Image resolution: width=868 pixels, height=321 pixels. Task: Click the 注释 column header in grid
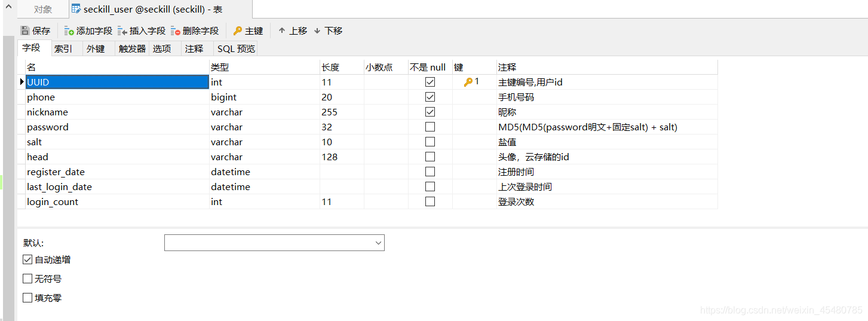coord(607,67)
